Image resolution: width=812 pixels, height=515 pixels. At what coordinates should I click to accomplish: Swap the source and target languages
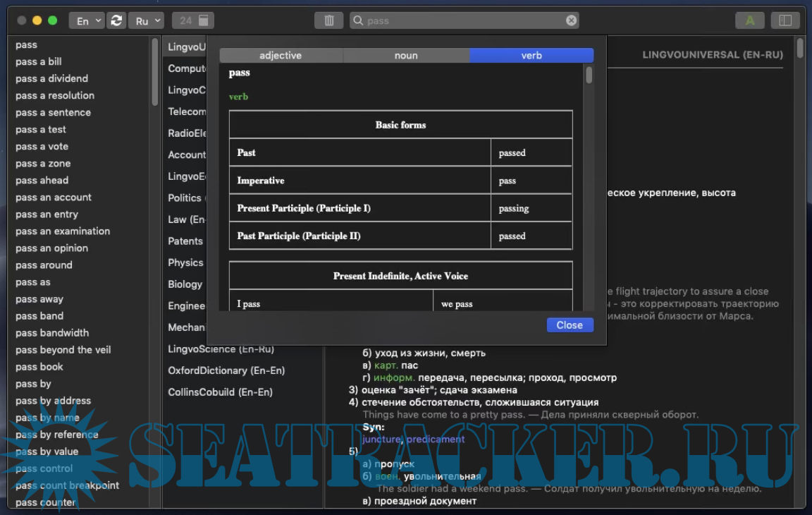116,20
